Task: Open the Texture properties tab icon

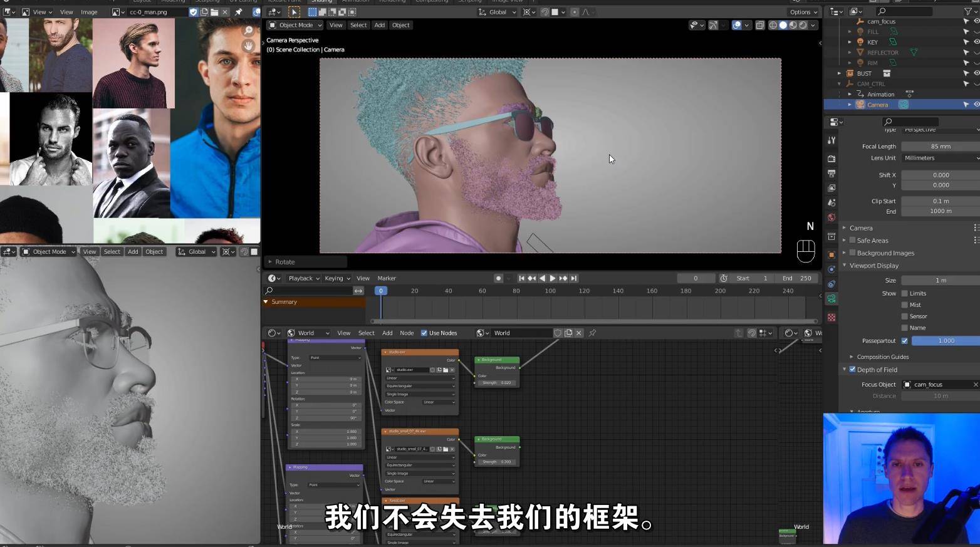Action: tap(831, 318)
